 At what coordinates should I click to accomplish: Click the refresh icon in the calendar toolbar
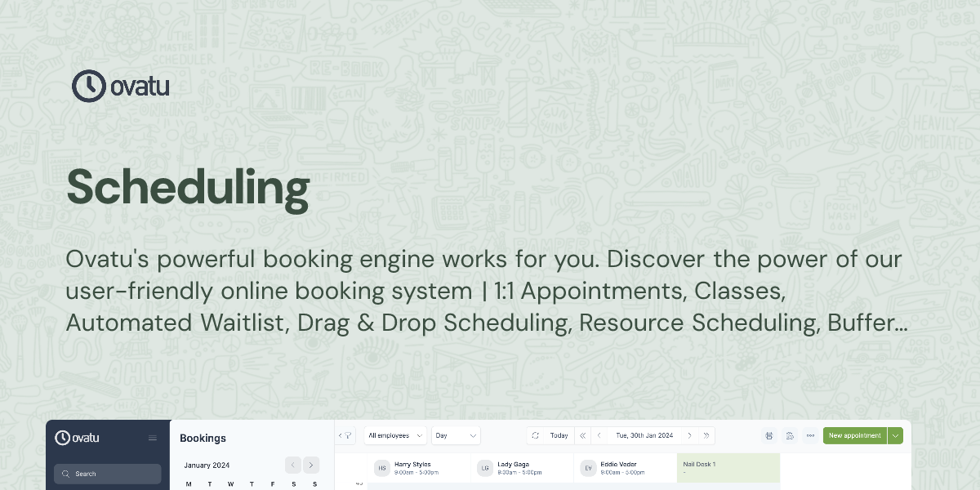point(535,435)
